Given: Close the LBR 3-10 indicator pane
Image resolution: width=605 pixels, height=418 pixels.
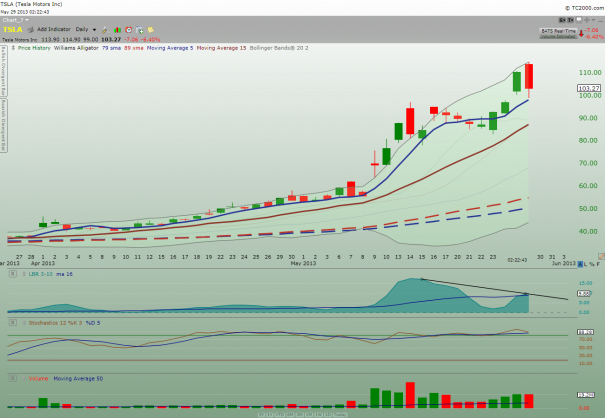Looking at the screenshot, I should pos(13,274).
